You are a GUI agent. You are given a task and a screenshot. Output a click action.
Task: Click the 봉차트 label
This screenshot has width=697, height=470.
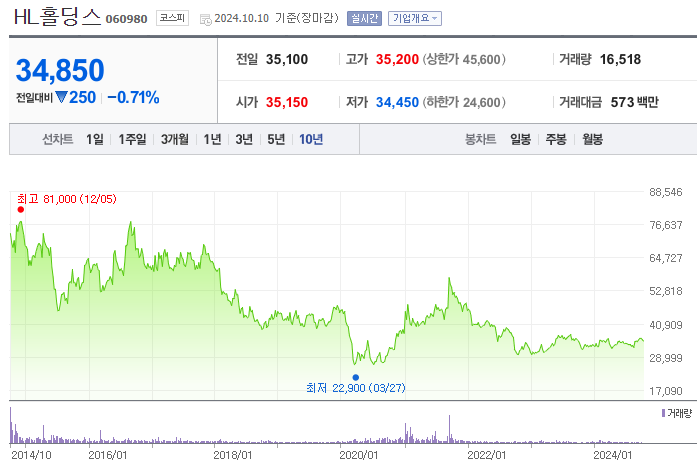click(x=480, y=140)
